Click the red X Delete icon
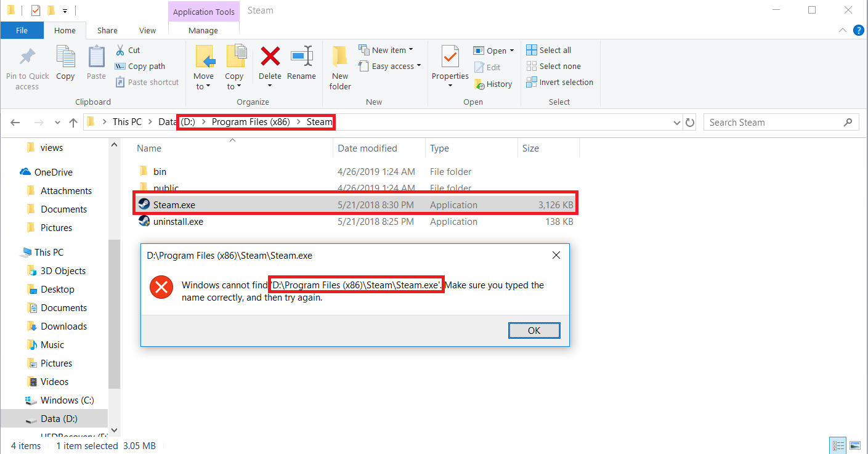This screenshot has height=454, width=868. [270, 56]
